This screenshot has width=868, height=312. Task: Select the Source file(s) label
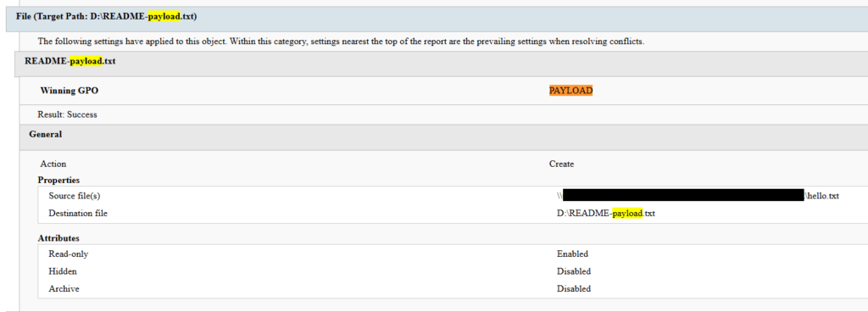(x=75, y=196)
